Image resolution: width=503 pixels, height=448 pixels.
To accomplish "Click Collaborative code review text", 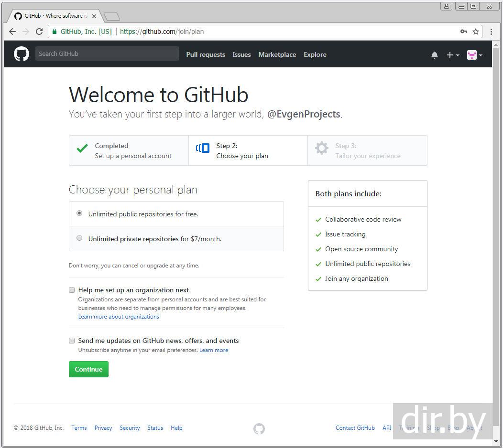I will coord(363,220).
